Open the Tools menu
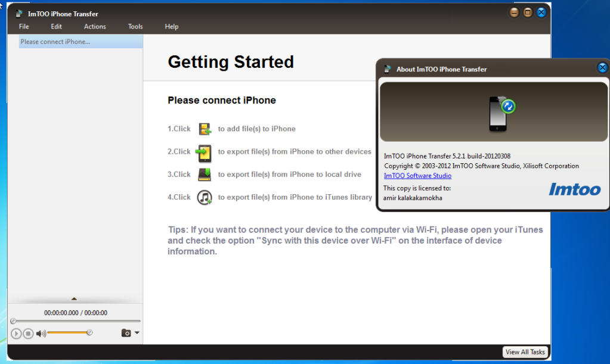This screenshot has width=610, height=364. point(135,26)
